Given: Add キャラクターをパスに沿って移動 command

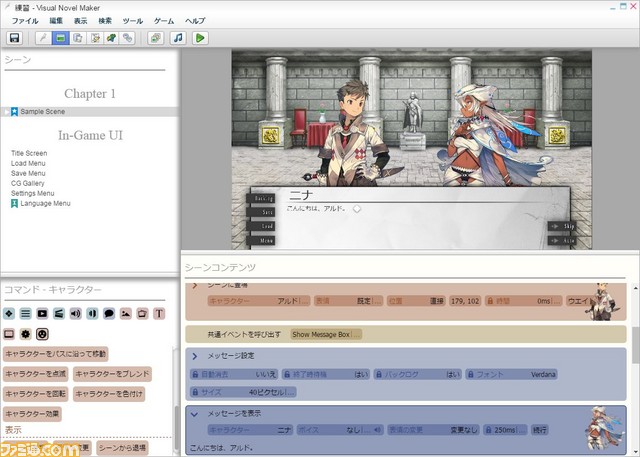Looking at the screenshot, I should [x=56, y=354].
